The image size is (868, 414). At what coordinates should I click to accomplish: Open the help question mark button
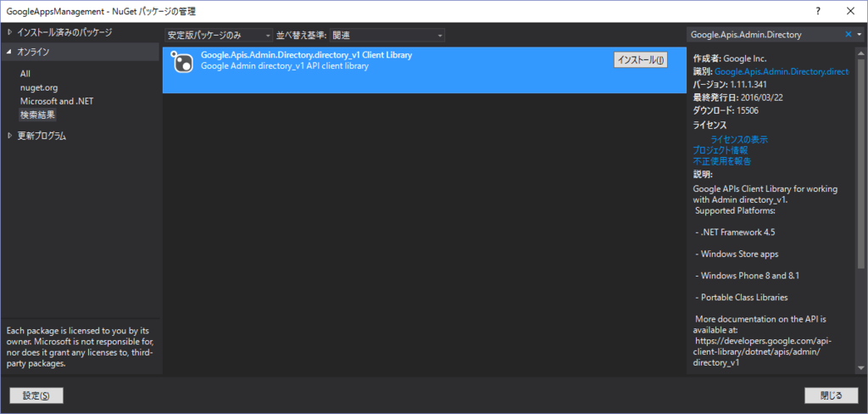818,10
